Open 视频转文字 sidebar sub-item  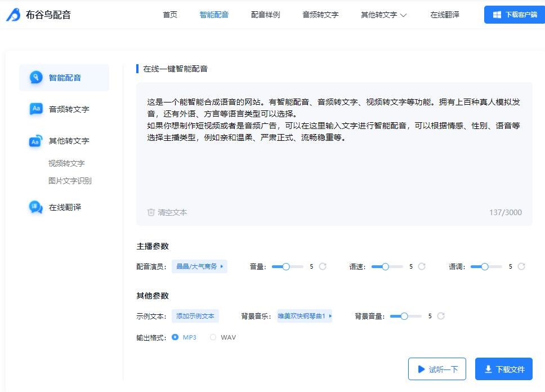[66, 163]
